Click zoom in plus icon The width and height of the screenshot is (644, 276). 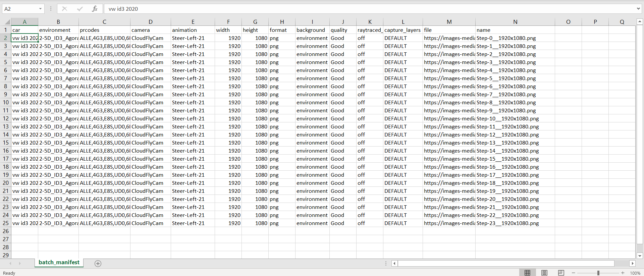point(623,273)
